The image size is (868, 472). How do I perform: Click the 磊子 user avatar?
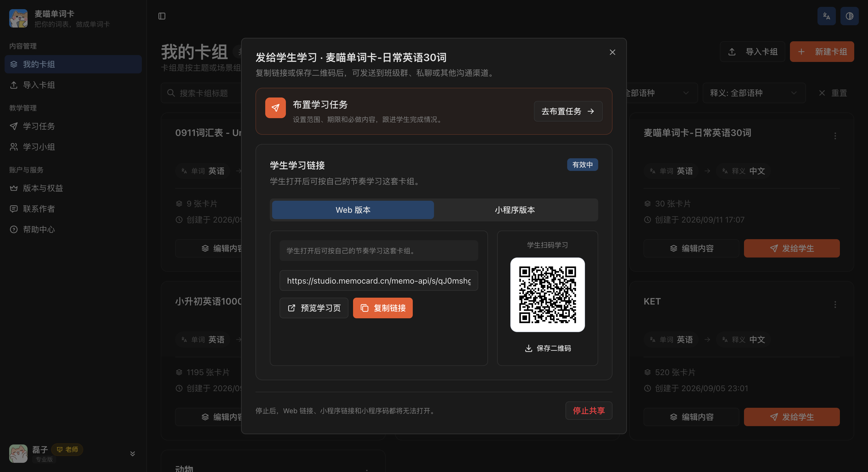pos(18,453)
